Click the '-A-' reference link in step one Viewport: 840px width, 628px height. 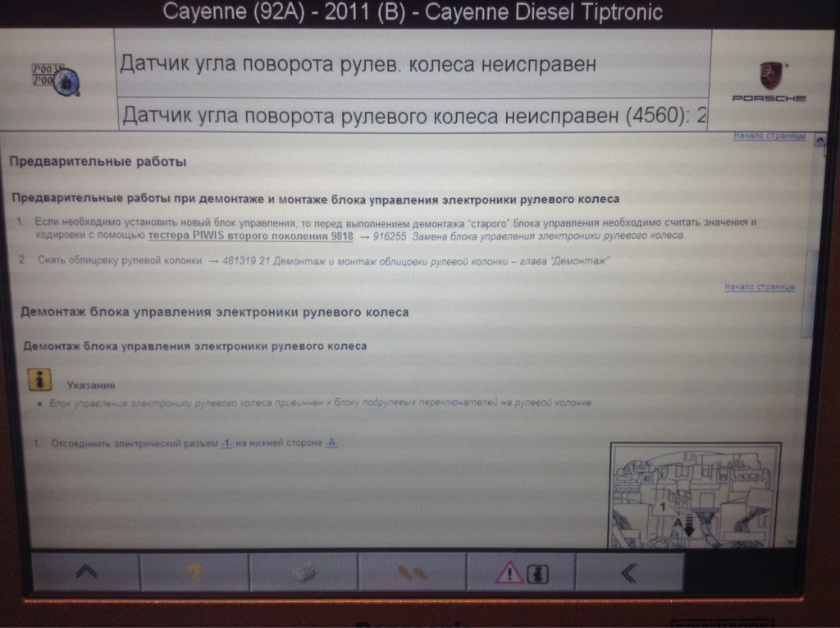pos(332,443)
